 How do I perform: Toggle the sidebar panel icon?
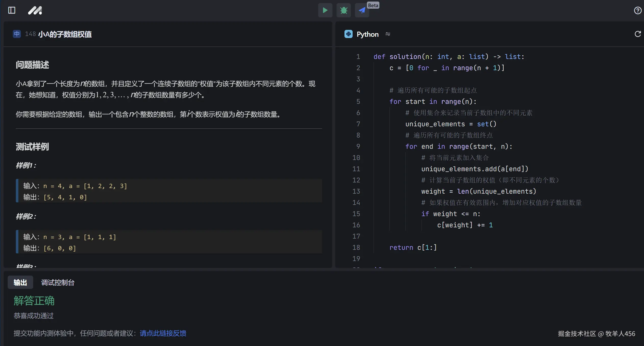(12, 10)
